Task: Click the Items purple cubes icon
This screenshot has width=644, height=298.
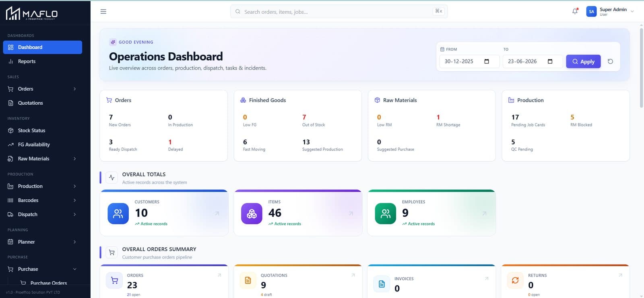Action: tap(252, 213)
